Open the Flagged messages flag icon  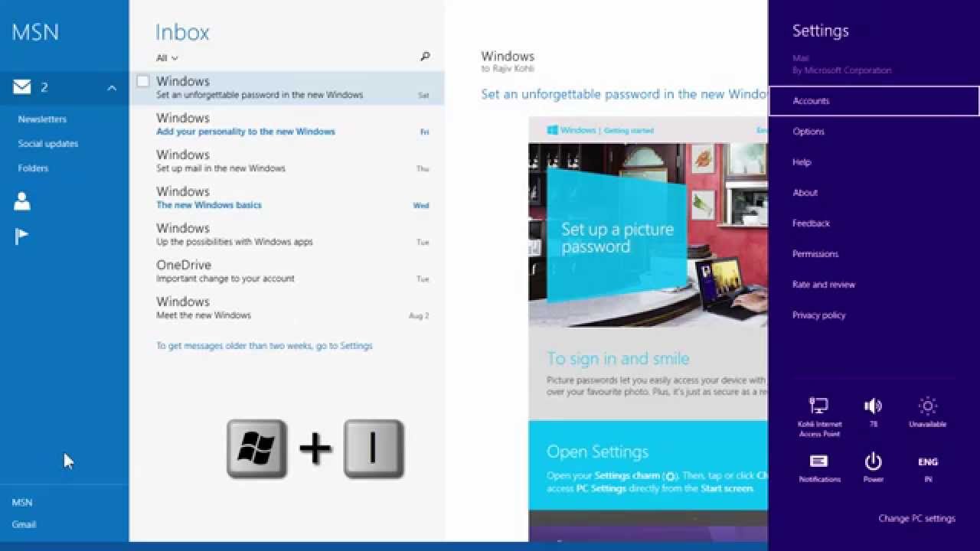21,236
